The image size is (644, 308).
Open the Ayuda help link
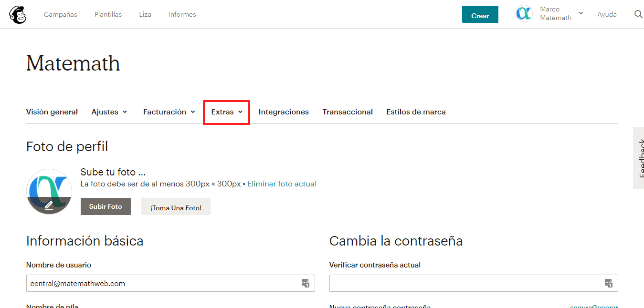(607, 14)
